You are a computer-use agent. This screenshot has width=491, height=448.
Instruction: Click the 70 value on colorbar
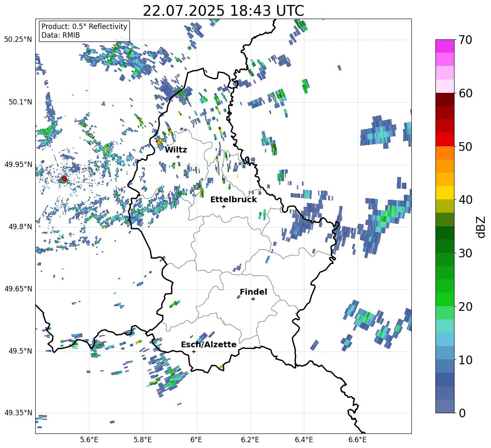(x=465, y=40)
